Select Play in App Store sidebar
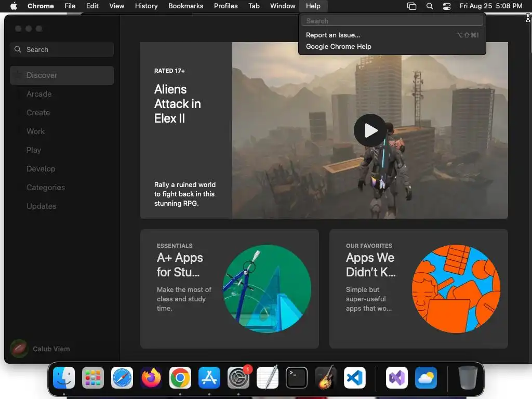This screenshot has height=399, width=532. point(62,150)
